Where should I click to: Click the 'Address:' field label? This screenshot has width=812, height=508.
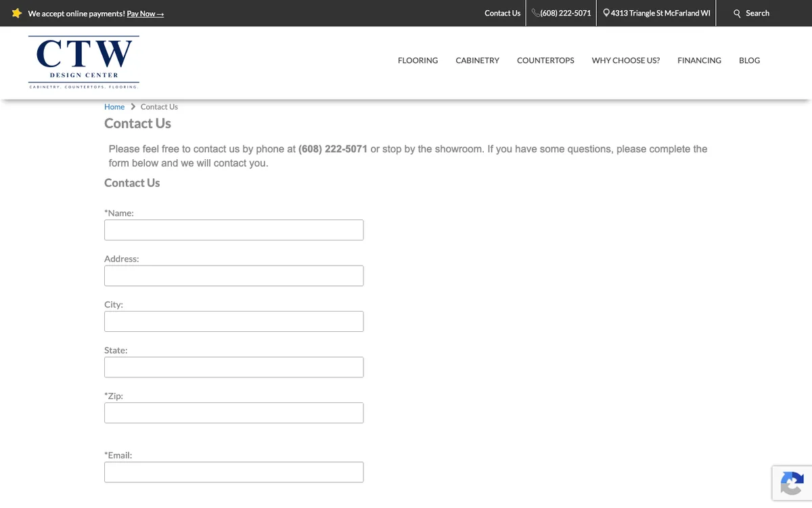tap(122, 259)
